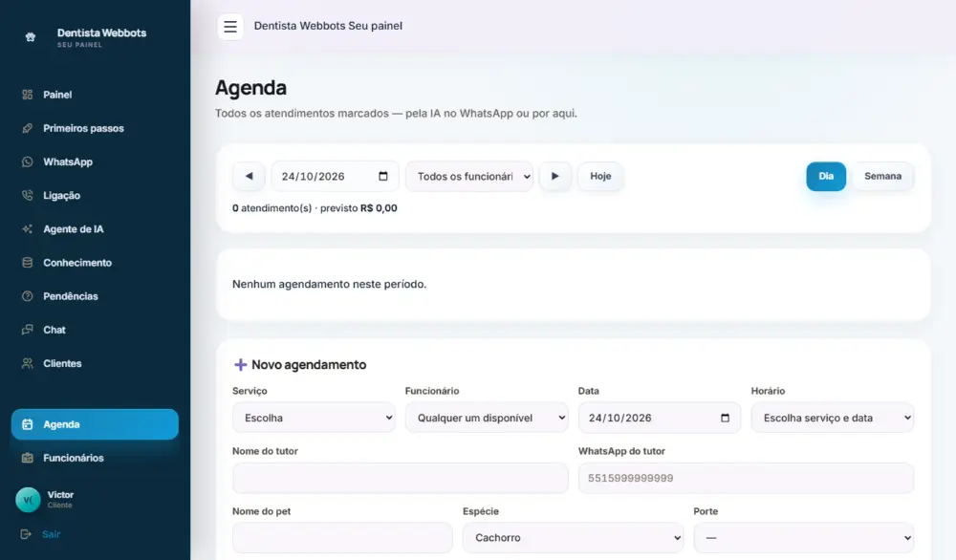This screenshot has width=956, height=560.
Task: Click the Dentista Webbots logo icon
Action: point(30,37)
